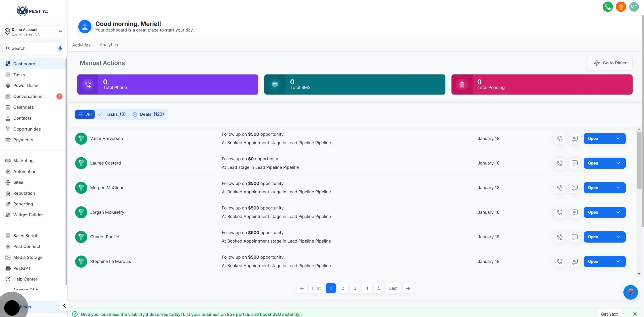The width and height of the screenshot is (644, 317).
Task: Click the activities list vertical scrollbar
Action: [x=639, y=160]
